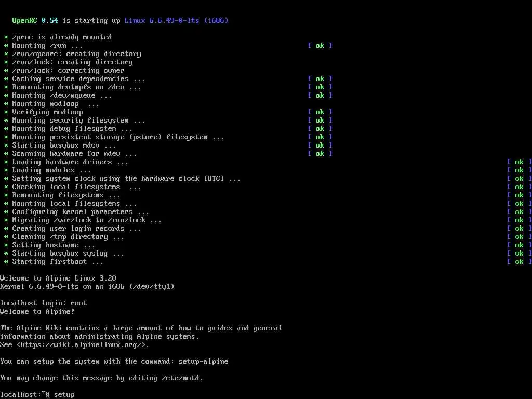Screen dimensions: 532x399
Task: Click 'Checking local filesystems' line
Action: 76,187
